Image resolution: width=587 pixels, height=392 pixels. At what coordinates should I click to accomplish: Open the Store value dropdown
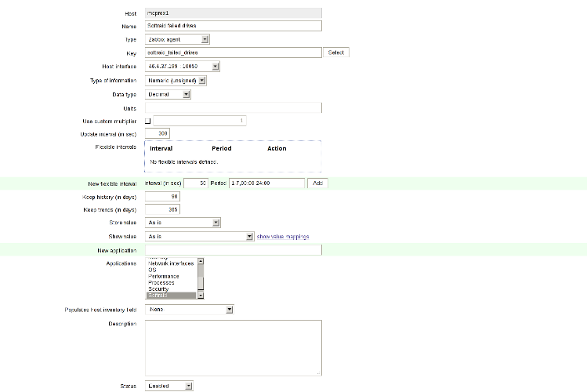[x=183, y=223]
